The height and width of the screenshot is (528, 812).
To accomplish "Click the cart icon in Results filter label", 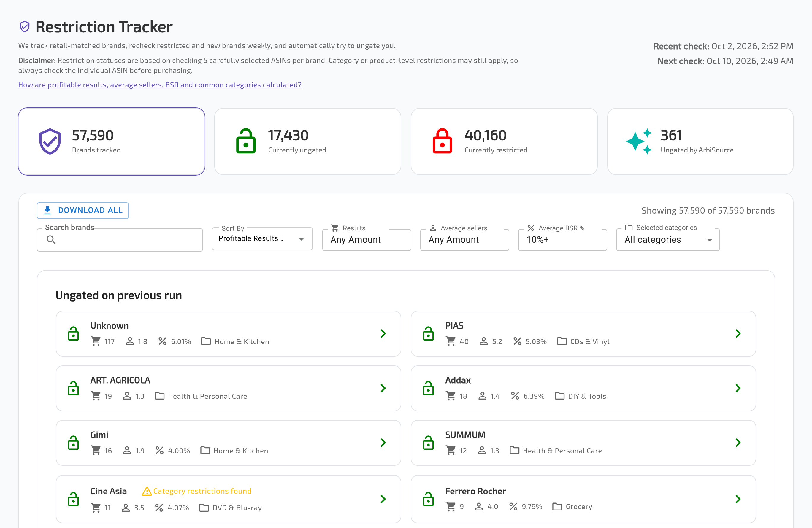I will pyautogui.click(x=335, y=228).
